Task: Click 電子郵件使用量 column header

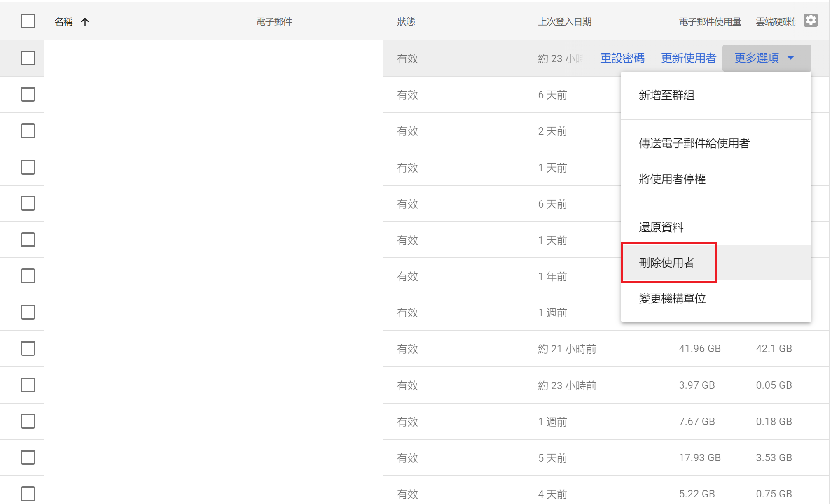Action: (x=710, y=22)
